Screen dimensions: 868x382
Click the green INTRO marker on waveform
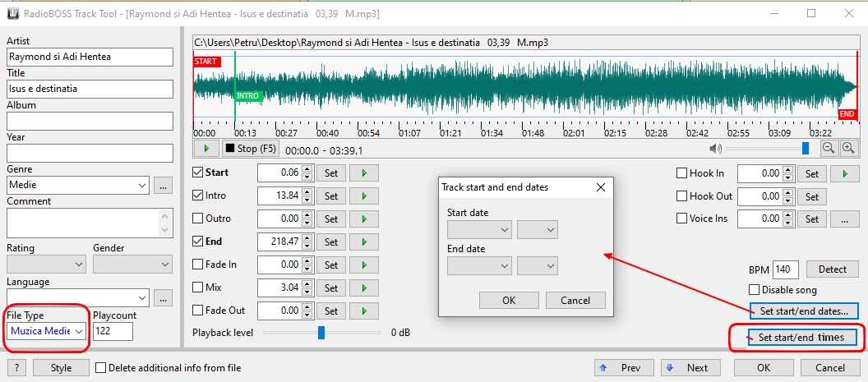click(x=247, y=96)
